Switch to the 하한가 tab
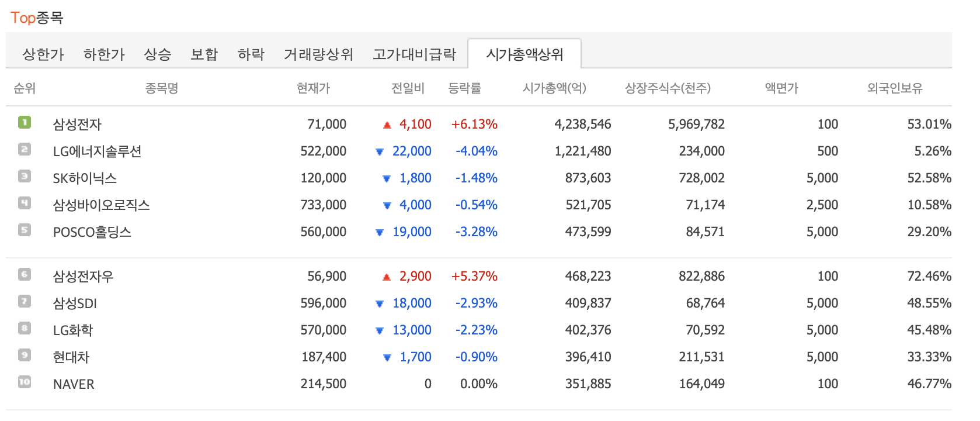980x421 pixels. tap(104, 54)
